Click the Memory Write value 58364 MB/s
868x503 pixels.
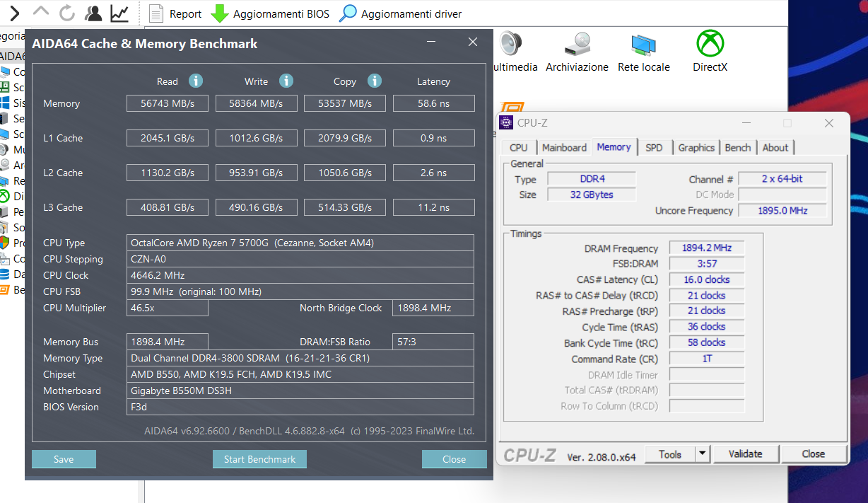tap(256, 103)
